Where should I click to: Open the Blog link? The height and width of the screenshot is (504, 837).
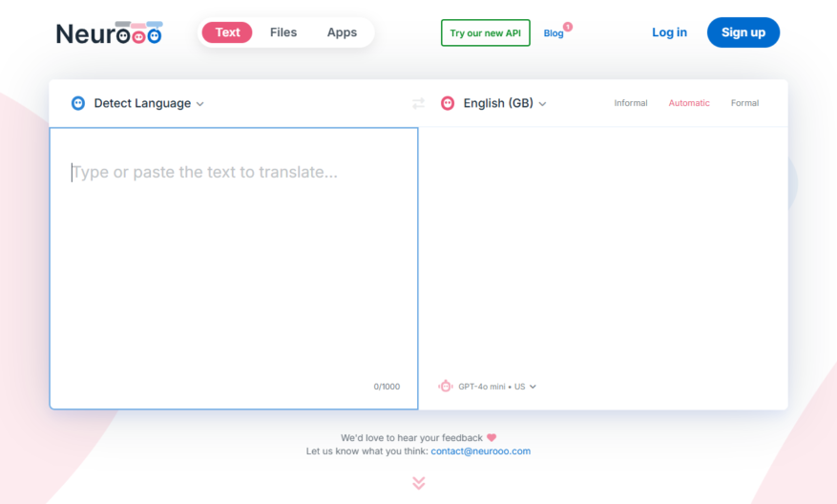coord(554,33)
